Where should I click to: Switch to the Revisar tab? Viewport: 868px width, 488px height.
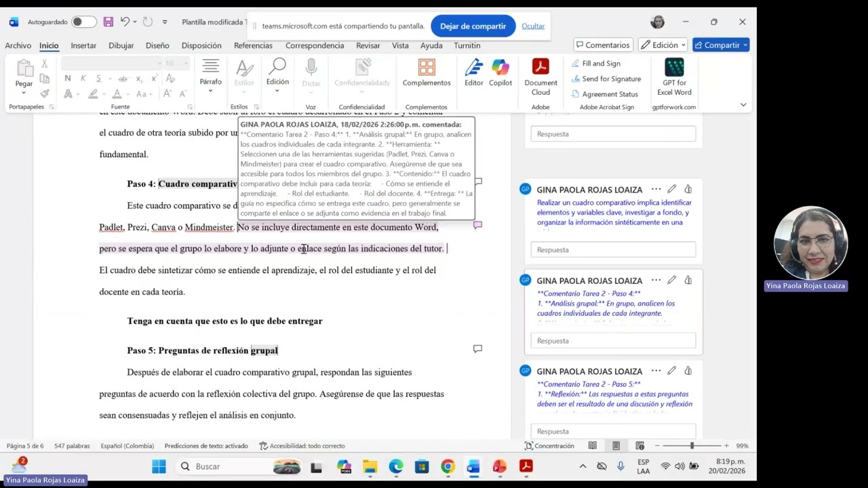(x=368, y=45)
